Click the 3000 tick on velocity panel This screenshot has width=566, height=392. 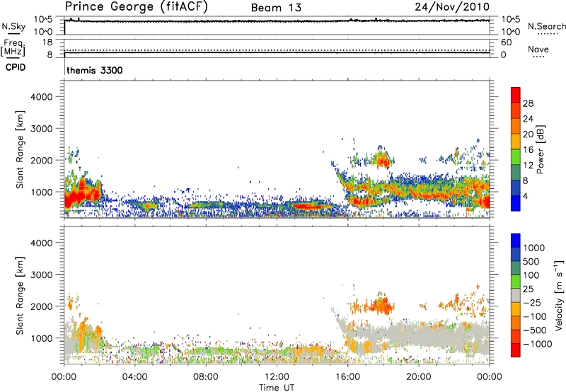[x=41, y=275]
